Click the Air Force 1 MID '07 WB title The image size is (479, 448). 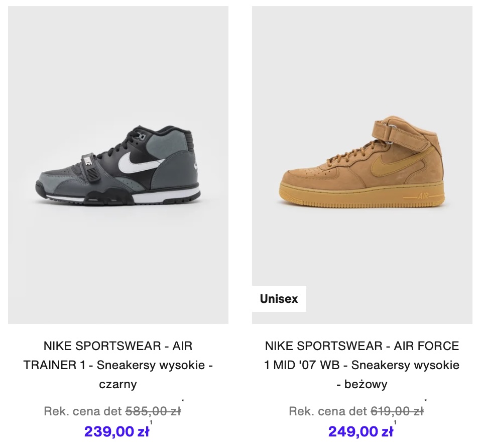[x=362, y=365]
